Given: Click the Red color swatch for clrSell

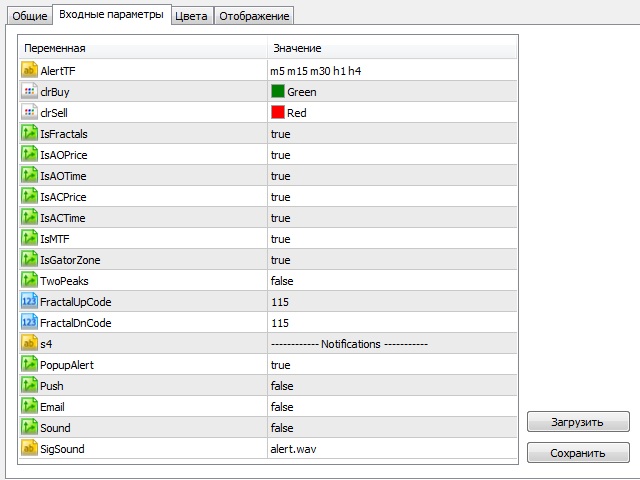Looking at the screenshot, I should pyautogui.click(x=278, y=112).
